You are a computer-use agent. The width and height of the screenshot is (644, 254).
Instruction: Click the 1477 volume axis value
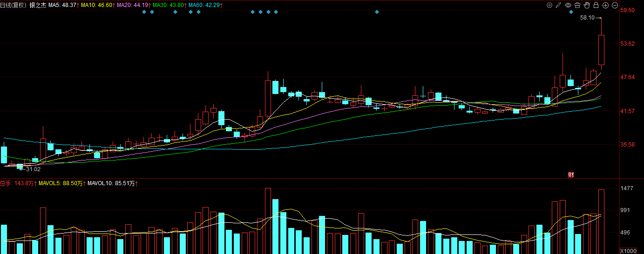pos(627,188)
